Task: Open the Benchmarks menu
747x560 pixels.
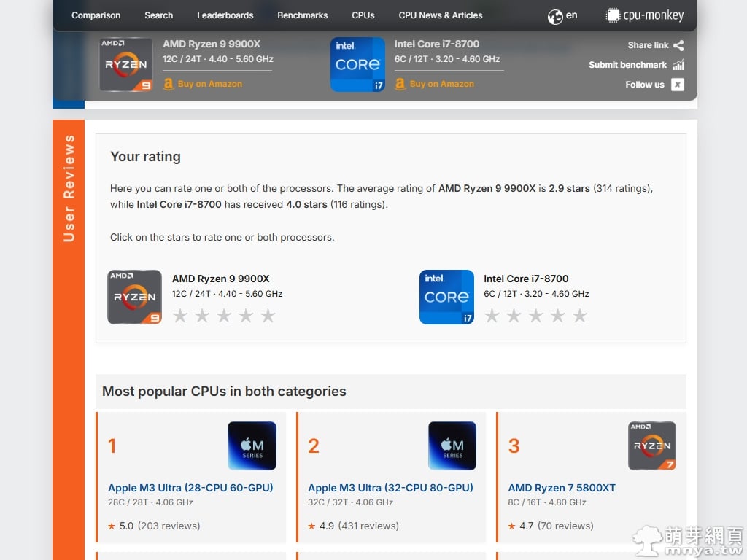Action: (x=302, y=15)
